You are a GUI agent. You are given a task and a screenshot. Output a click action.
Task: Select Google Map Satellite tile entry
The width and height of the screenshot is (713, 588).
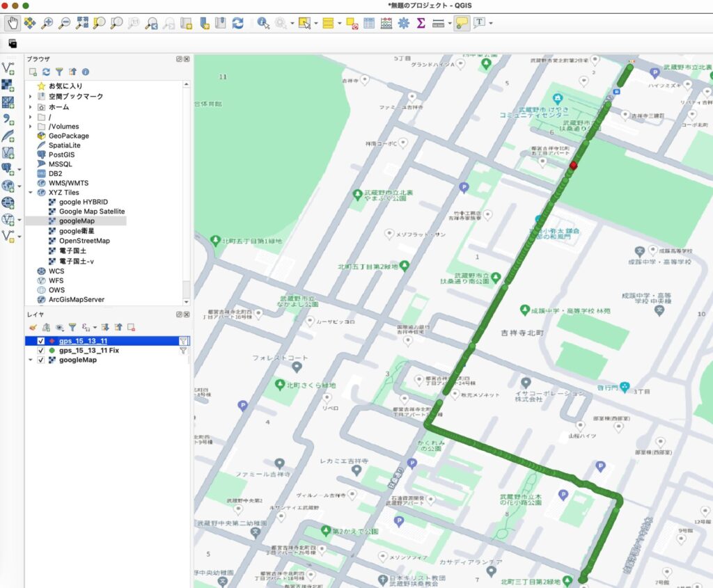91,212
